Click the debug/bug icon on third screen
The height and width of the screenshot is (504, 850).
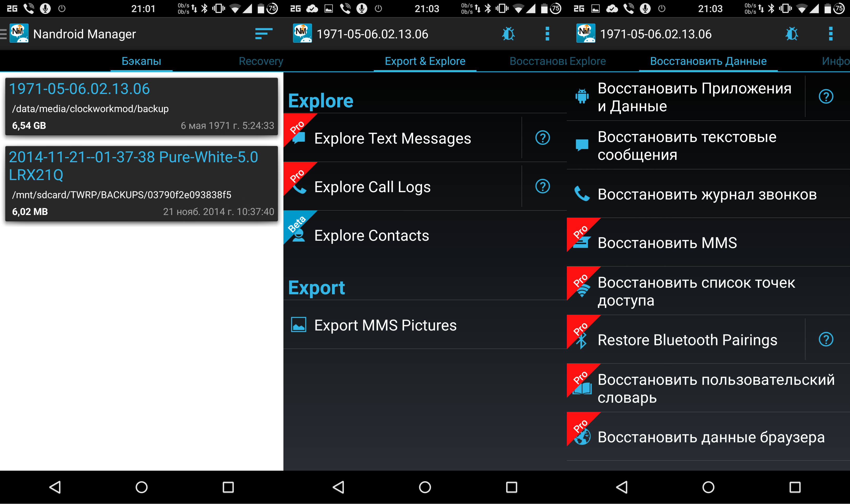[x=793, y=34]
